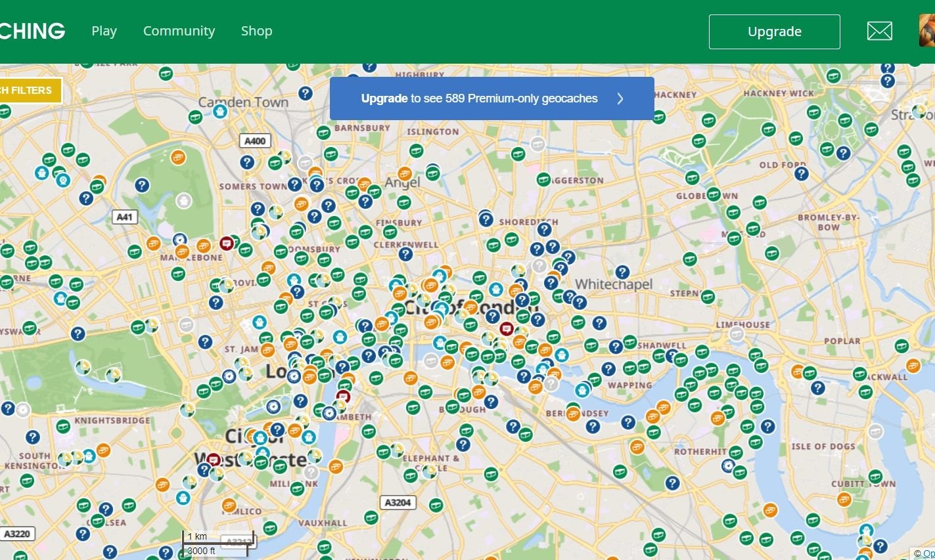The height and width of the screenshot is (560, 935).
Task: Select the mystery cache left of Shoreditch label
Action: (486, 219)
